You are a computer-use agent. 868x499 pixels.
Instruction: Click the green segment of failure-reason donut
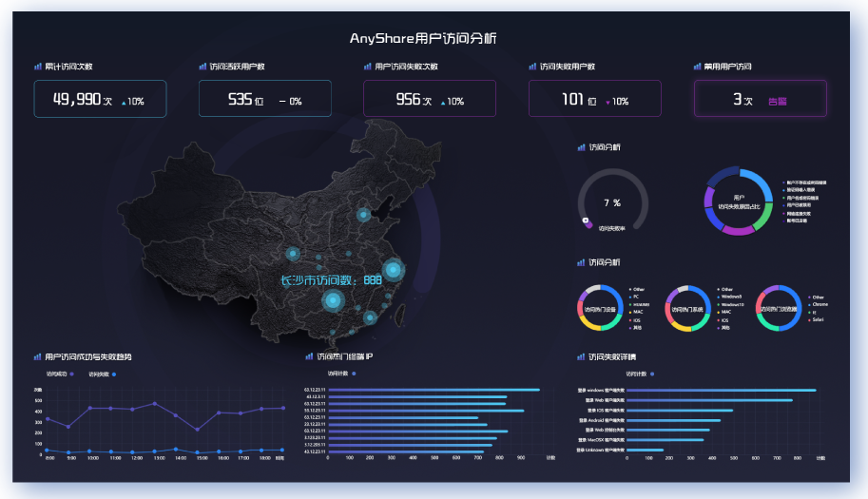(x=764, y=218)
